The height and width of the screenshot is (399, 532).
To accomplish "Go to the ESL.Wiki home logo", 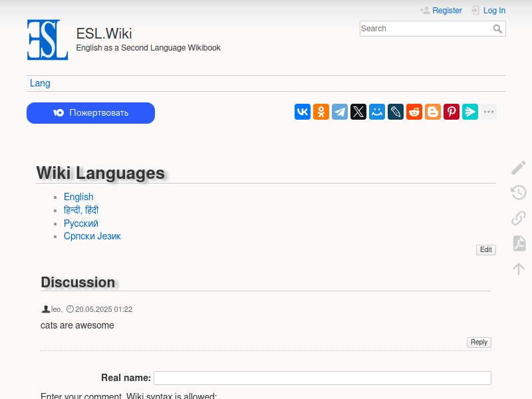I will point(47,40).
